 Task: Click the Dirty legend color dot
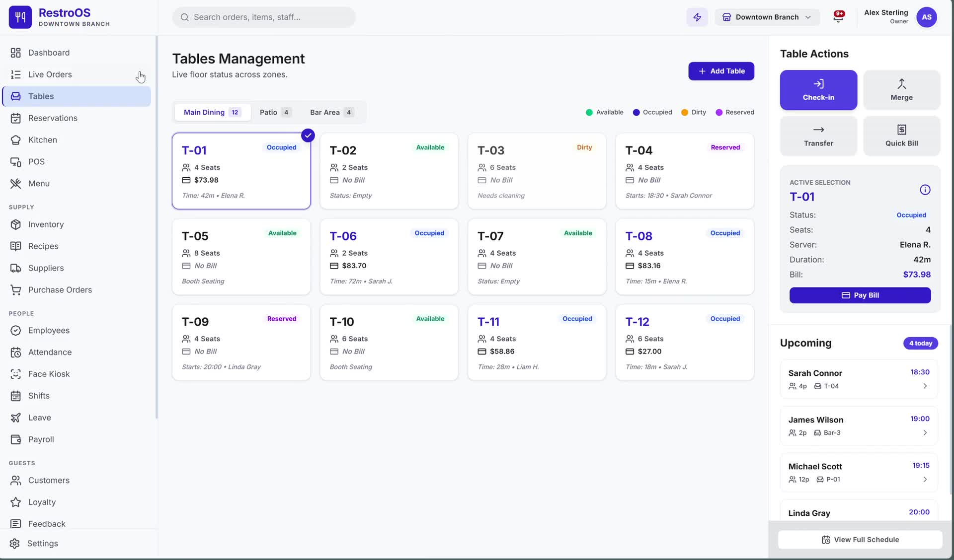click(x=685, y=112)
